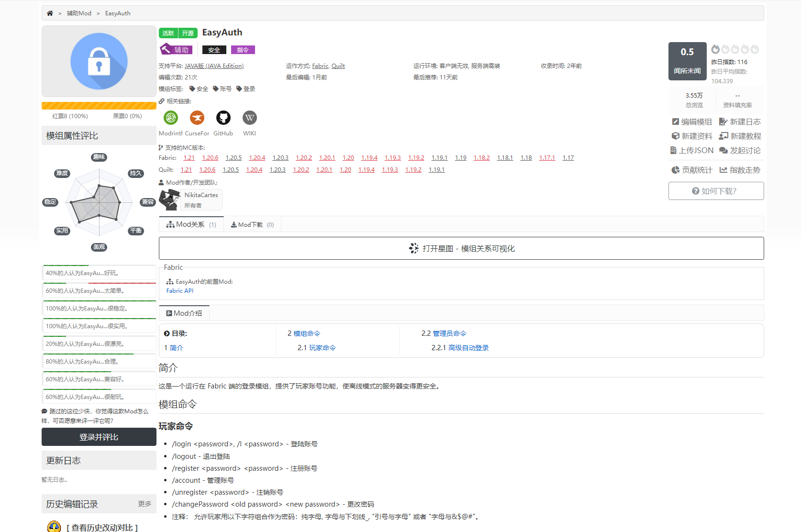This screenshot has width=801, height=532.
Task: Click the 活跃 status badge
Action: point(168,33)
